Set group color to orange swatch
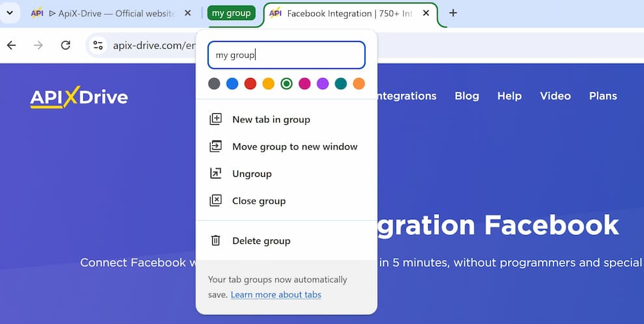644x324 pixels. pyautogui.click(x=358, y=84)
